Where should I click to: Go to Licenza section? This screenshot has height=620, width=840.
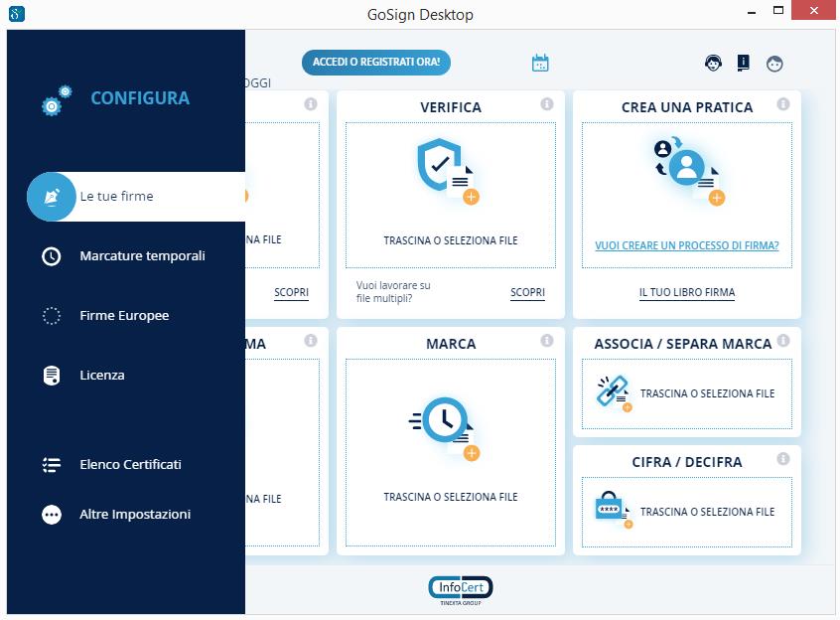pyautogui.click(x=102, y=376)
